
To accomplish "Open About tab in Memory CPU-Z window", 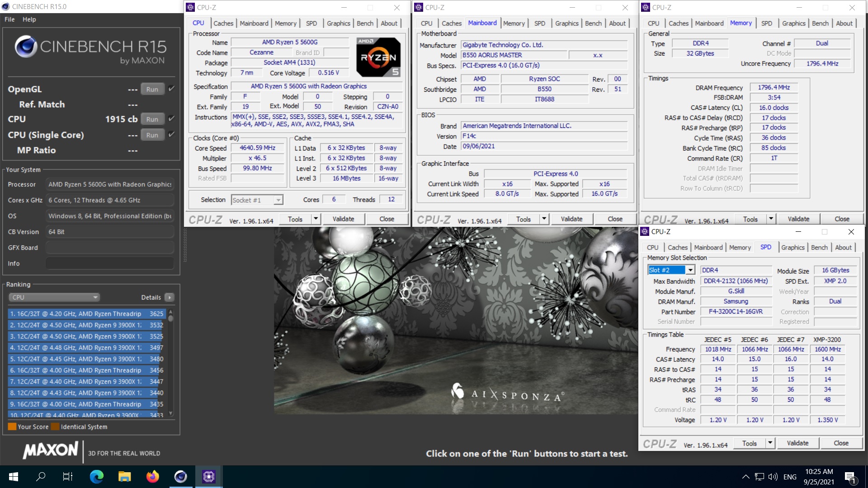I will (844, 23).
